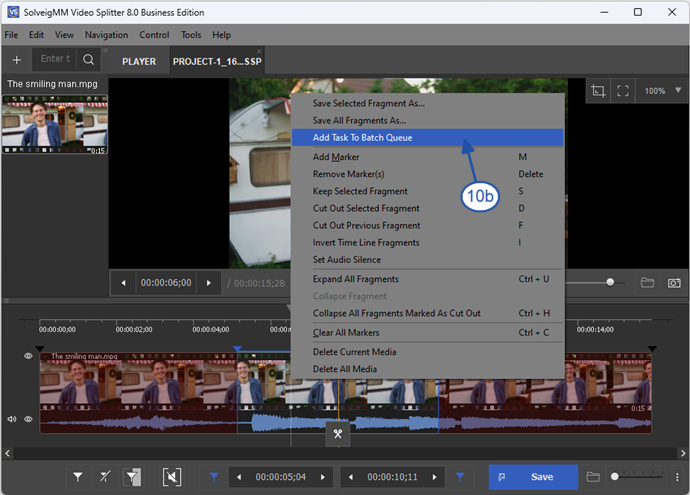Choose Delete All Media
This screenshot has width=690, height=495.
(427, 370)
